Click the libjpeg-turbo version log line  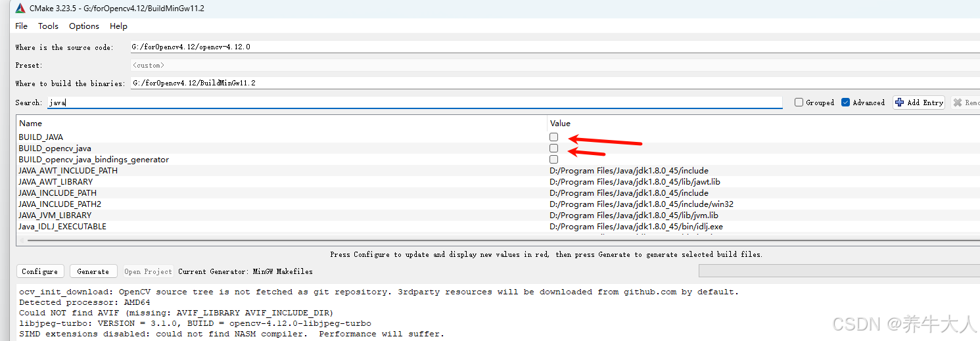pos(195,323)
